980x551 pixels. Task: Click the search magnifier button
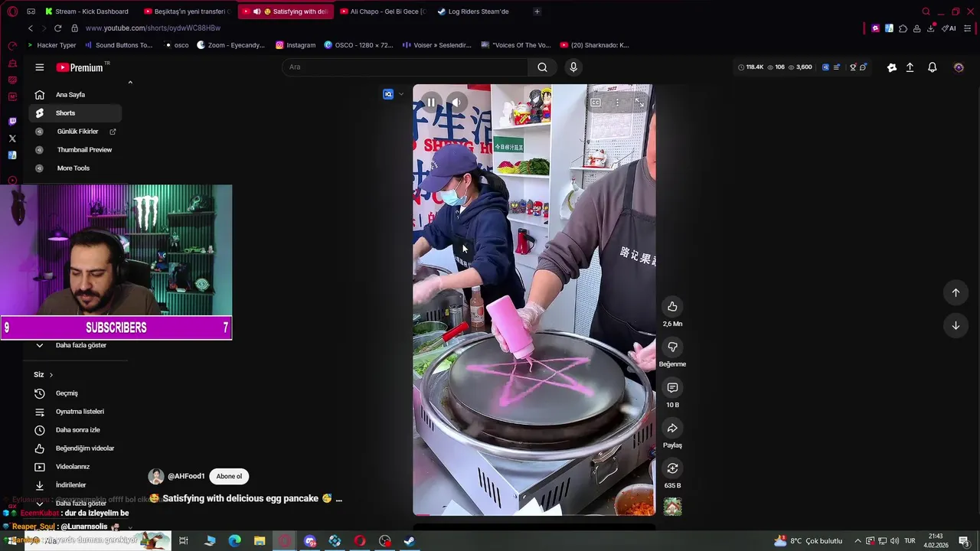point(542,67)
